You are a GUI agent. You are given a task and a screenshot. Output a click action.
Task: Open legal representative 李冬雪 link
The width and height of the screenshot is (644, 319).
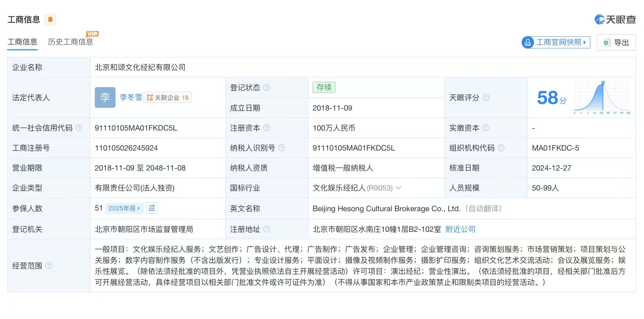click(x=131, y=97)
